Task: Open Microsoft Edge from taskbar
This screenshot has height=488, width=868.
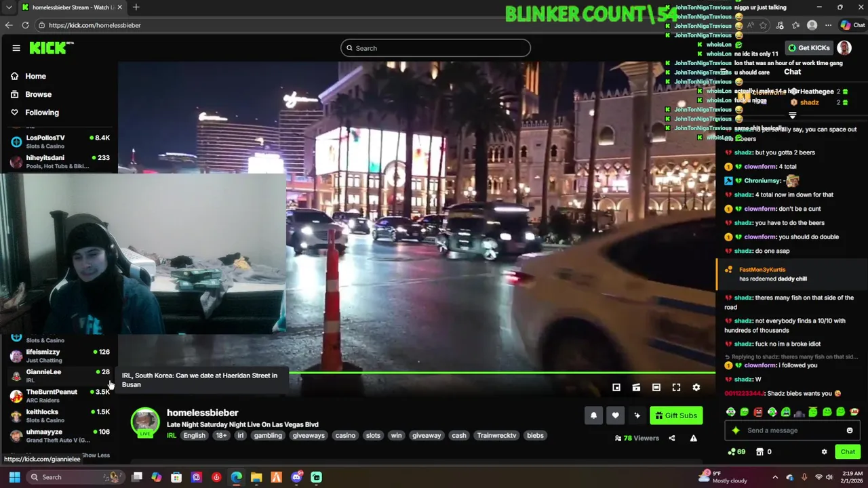Action: coord(236,477)
